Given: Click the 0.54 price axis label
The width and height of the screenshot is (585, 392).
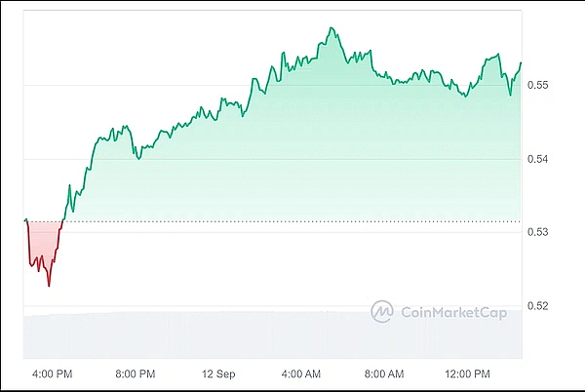Looking at the screenshot, I should pyautogui.click(x=537, y=159).
